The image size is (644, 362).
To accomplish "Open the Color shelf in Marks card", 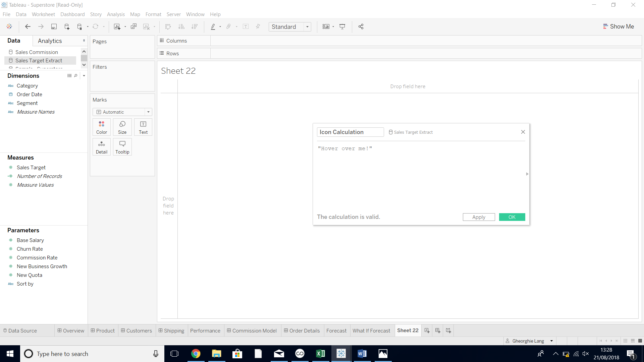I will pyautogui.click(x=101, y=127).
